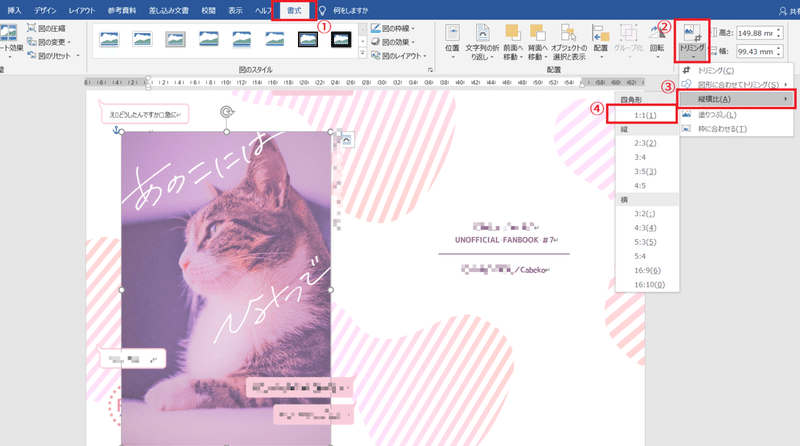Click the トリミング crop button
The height and width of the screenshot is (446, 800).
coord(692,41)
